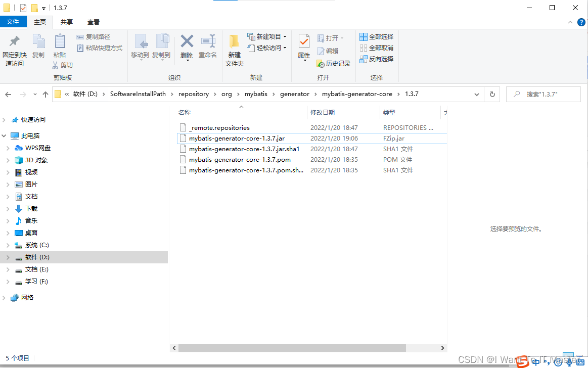This screenshot has height=368, width=588.
Task: Click History (历史记录) icon
Action: (321, 64)
